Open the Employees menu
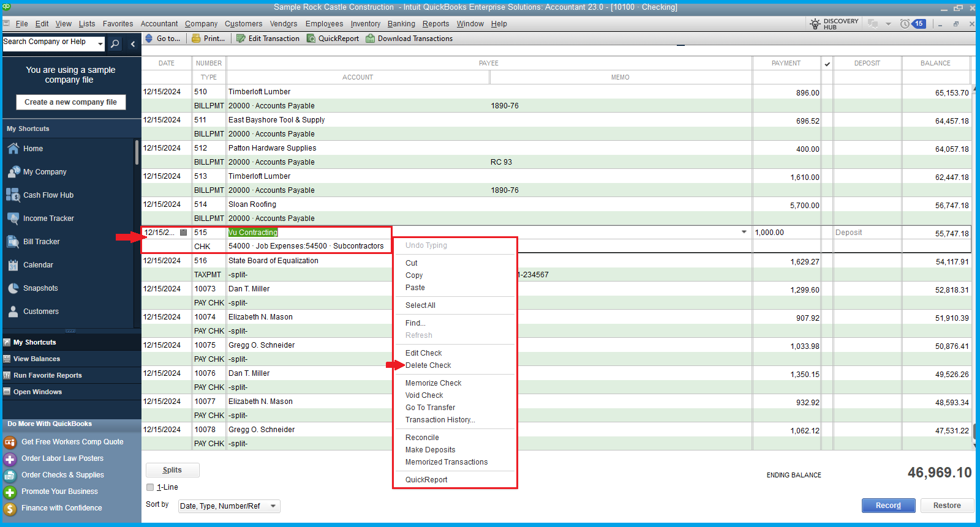Viewport: 980px width, 527px height. (x=324, y=24)
